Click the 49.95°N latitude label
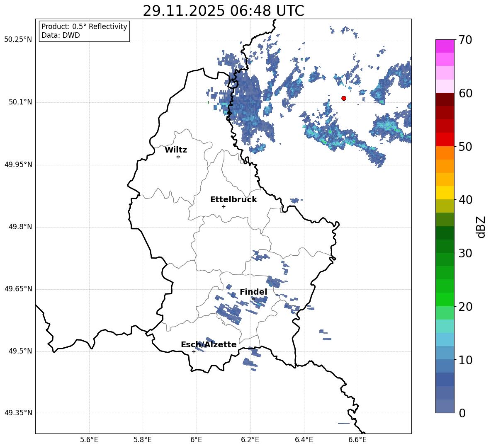The width and height of the screenshot is (491, 448). click(x=18, y=164)
